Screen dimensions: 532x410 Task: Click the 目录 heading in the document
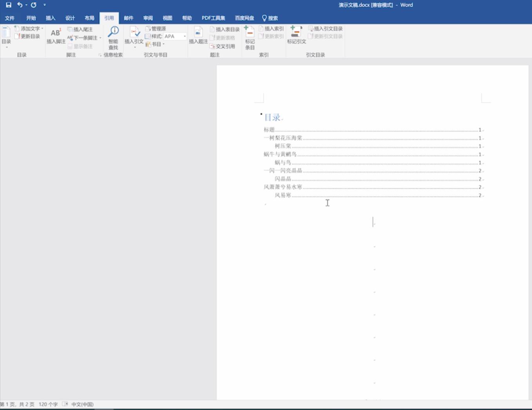pyautogui.click(x=272, y=117)
